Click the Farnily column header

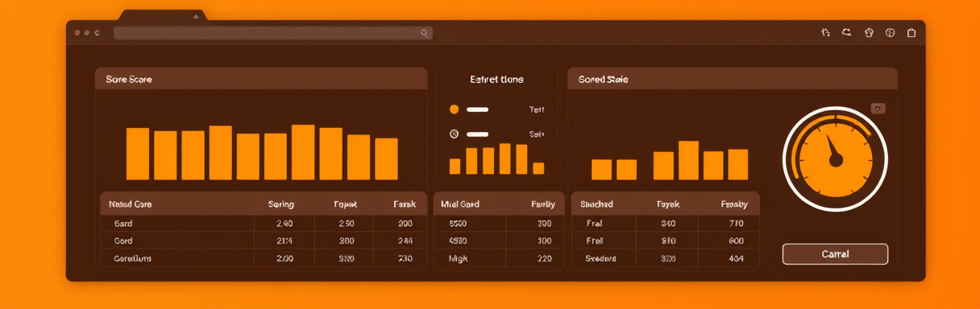(542, 204)
